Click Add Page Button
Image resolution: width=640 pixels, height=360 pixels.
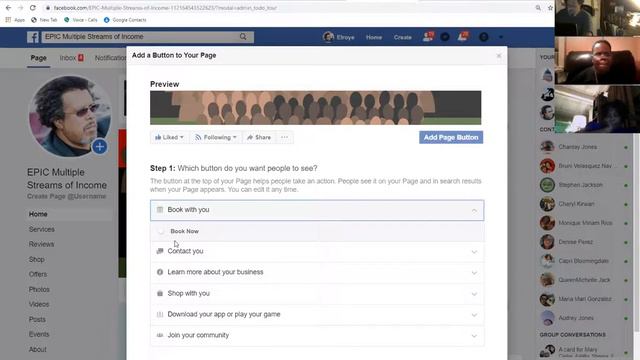pyautogui.click(x=451, y=137)
